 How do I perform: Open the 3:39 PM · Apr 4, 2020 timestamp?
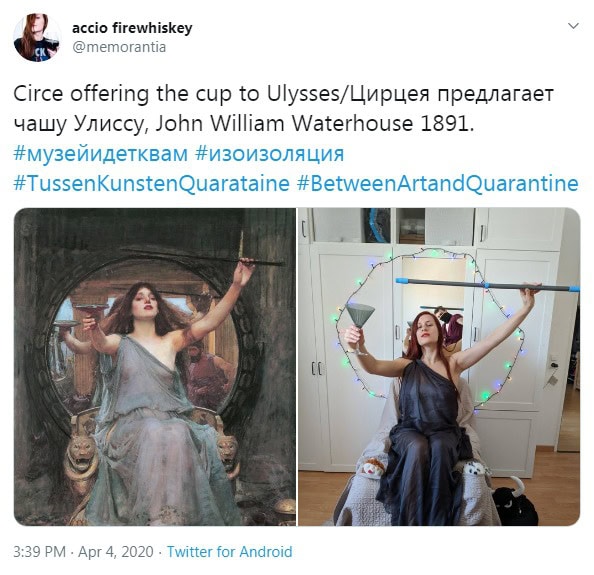(83, 552)
